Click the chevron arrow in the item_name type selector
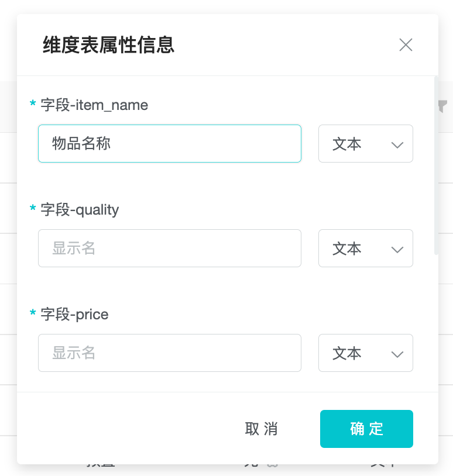The width and height of the screenshot is (453, 476). click(397, 144)
